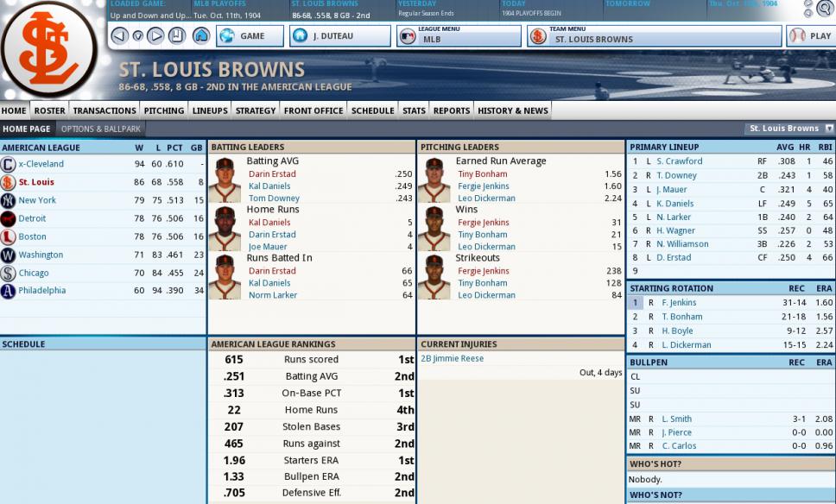836x504 pixels.
Task: Go forward with the right arrow navigation icon
Action: pyautogui.click(x=155, y=35)
